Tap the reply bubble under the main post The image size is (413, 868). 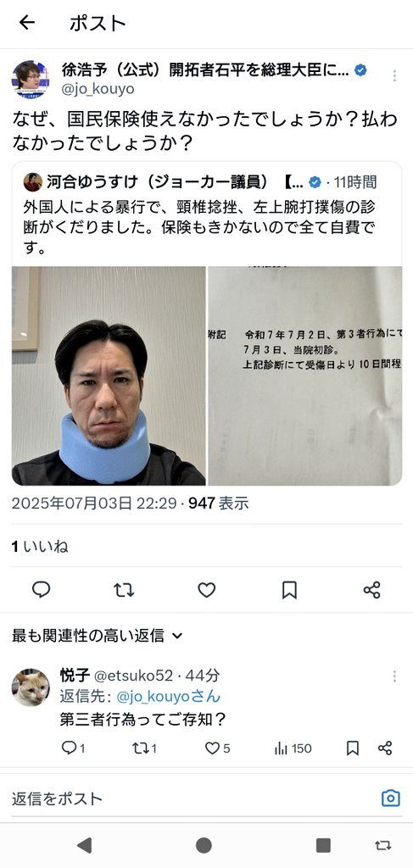41,590
